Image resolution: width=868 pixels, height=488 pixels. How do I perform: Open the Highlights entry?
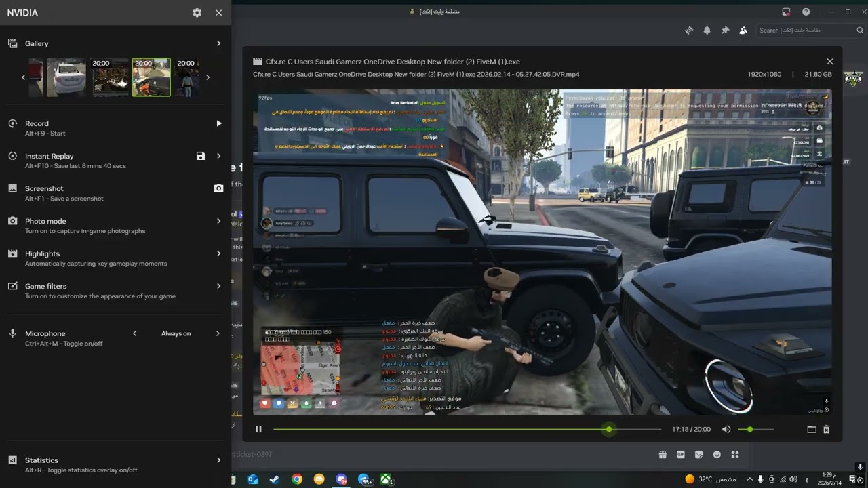coord(96,258)
